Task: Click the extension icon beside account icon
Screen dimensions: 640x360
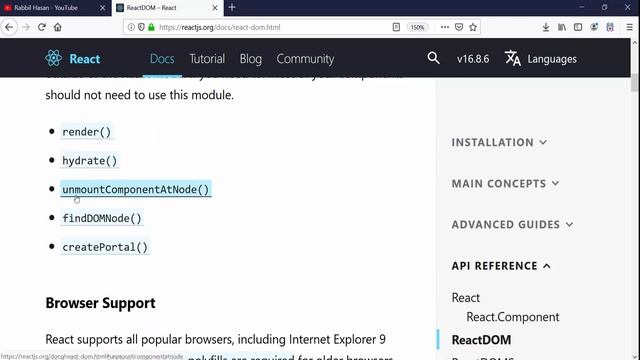Action: tap(610, 27)
